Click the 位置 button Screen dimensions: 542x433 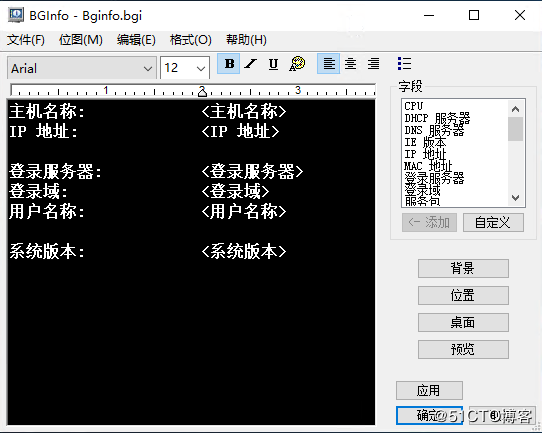click(x=463, y=295)
